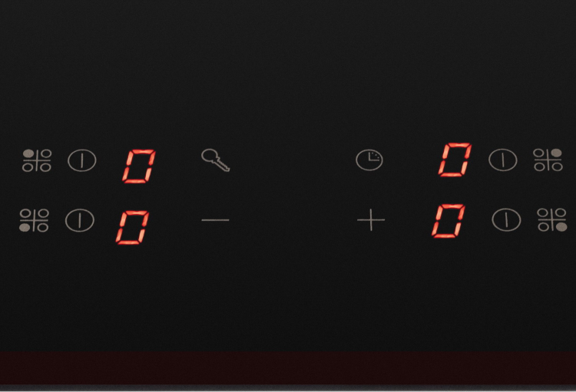
Task: Activate child lock via key symbol
Action: (215, 160)
